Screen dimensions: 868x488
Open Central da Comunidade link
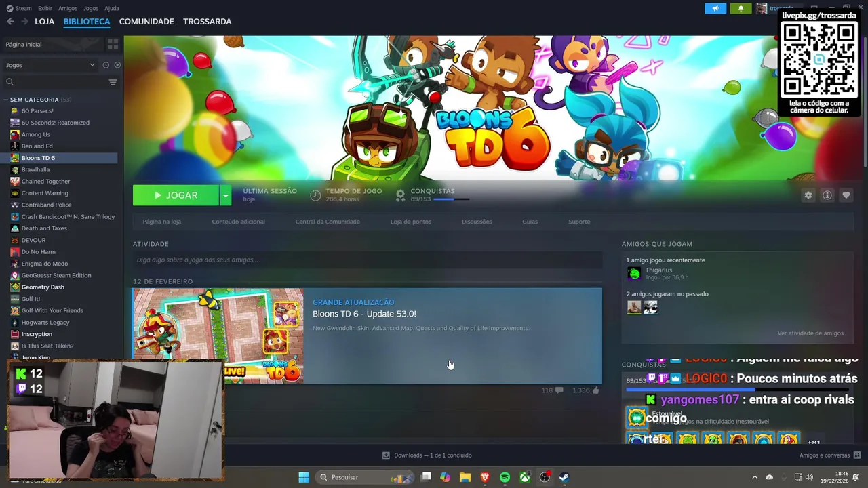tap(328, 222)
